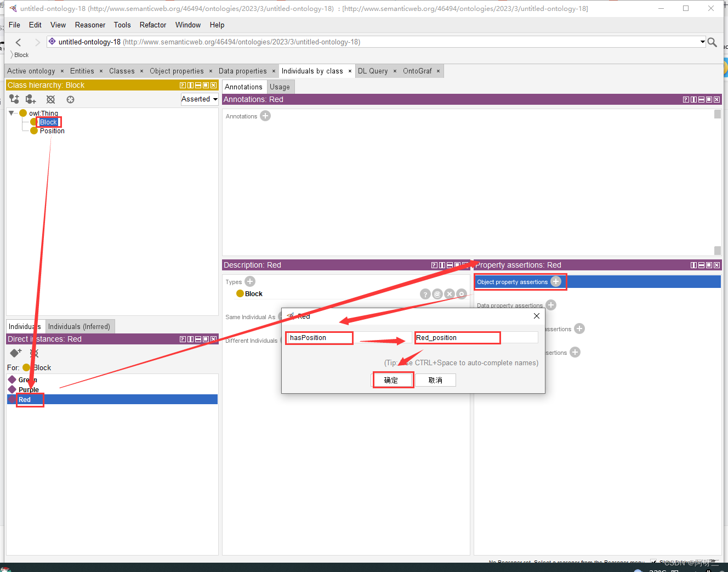Add a type with plus next to Types
Image resolution: width=728 pixels, height=572 pixels.
(x=250, y=281)
